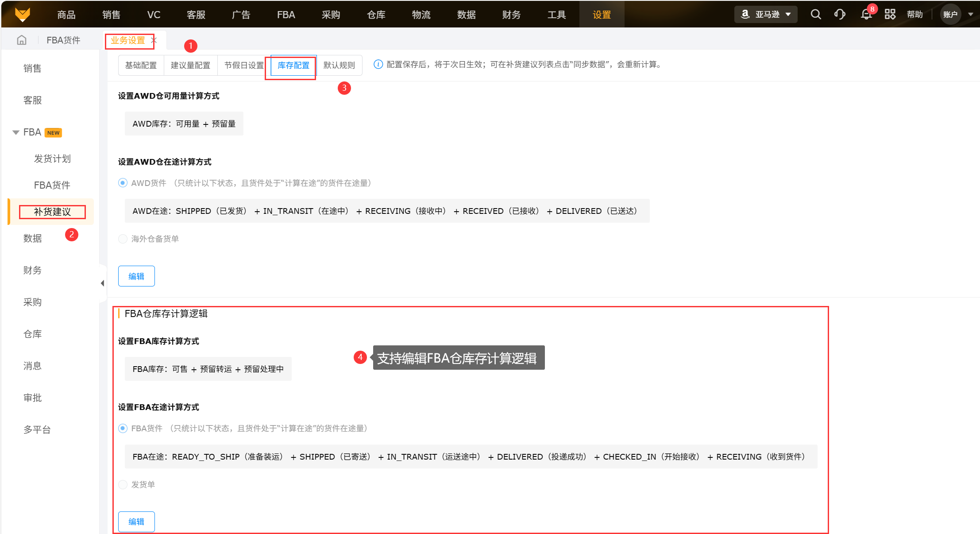Select the 海外仓备货单 radio option
The width and height of the screenshot is (980, 534).
pyautogui.click(x=123, y=239)
